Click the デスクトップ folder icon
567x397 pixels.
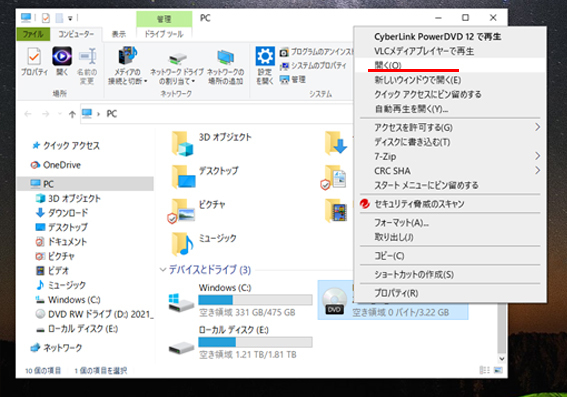tap(183, 176)
